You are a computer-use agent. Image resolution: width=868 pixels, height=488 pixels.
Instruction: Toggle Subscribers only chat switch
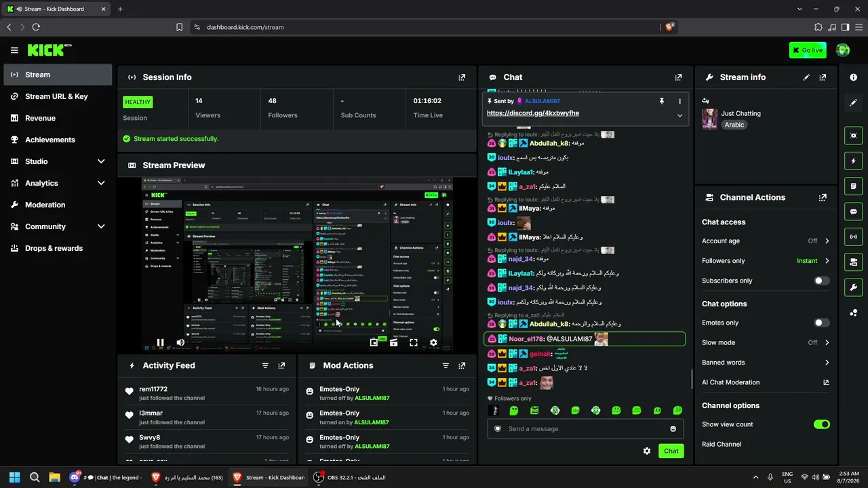[x=821, y=281]
